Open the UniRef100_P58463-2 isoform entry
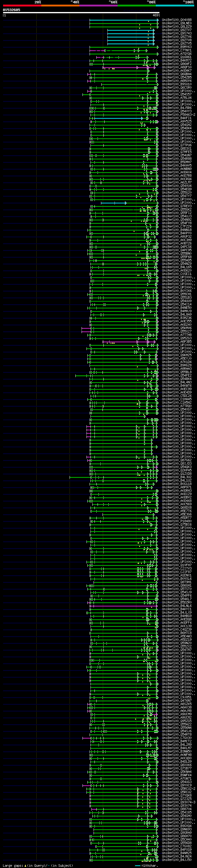Screen dimensions: 197x868 (179, 115)
